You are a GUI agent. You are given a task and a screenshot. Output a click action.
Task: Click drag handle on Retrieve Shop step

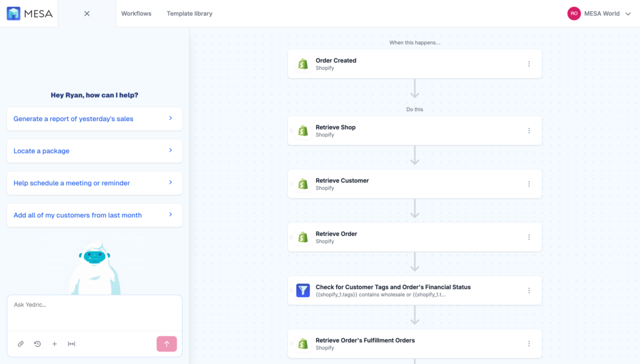(x=291, y=131)
